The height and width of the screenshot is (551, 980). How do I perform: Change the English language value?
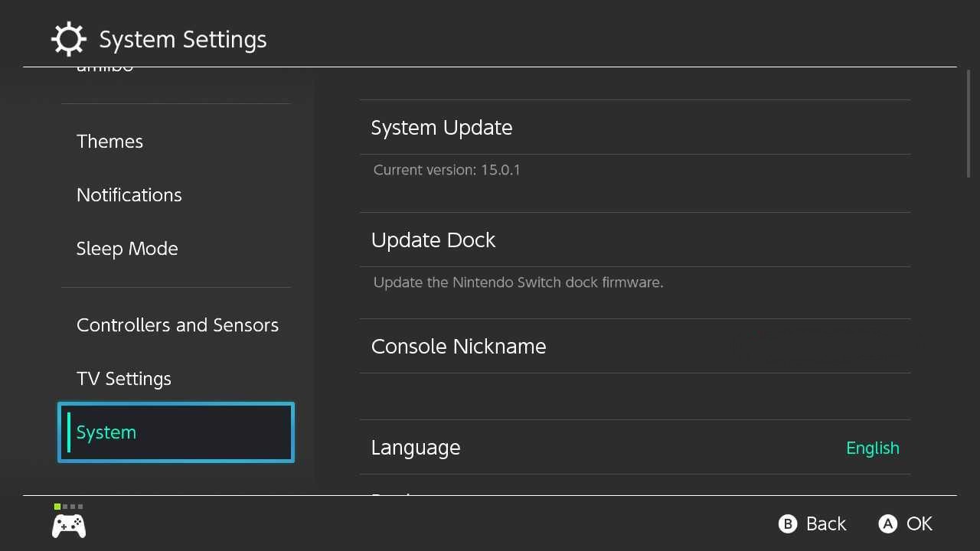[872, 448]
